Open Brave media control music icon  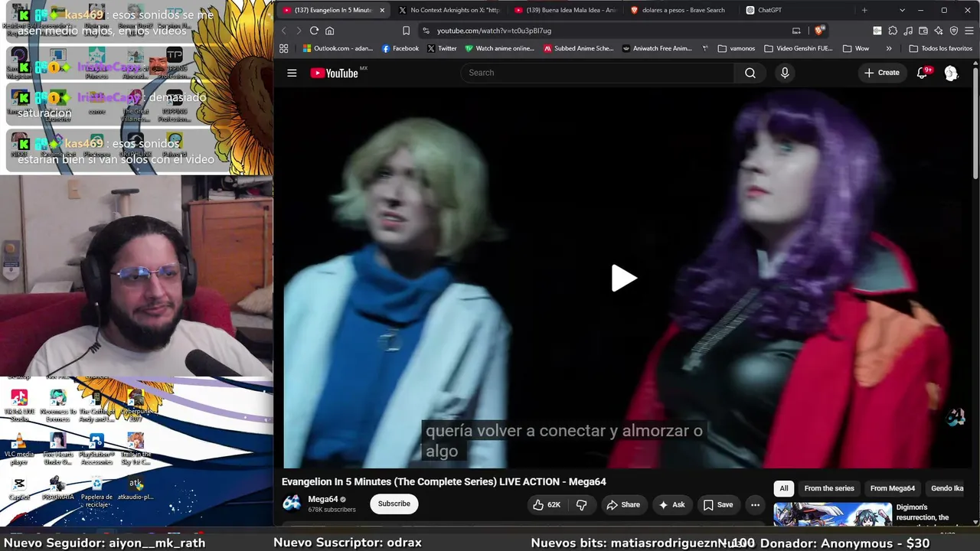click(908, 31)
